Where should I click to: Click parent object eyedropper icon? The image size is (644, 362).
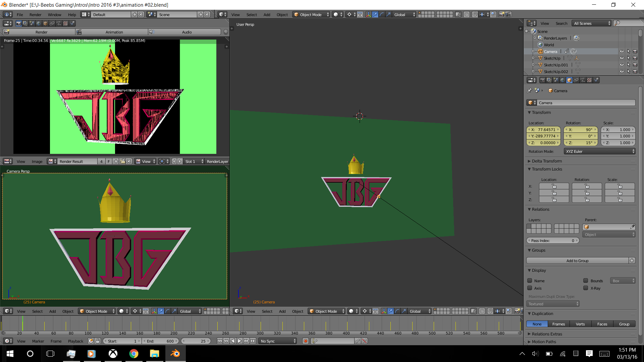[632, 227]
